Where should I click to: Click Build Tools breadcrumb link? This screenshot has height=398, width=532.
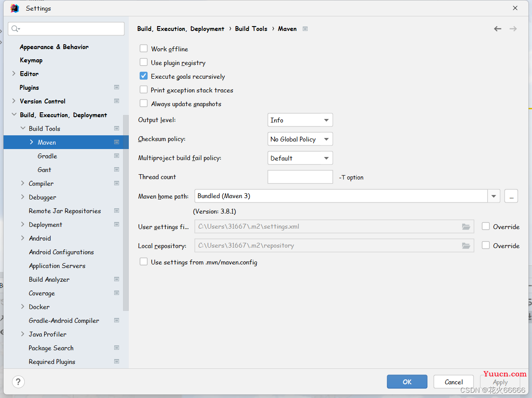pyautogui.click(x=251, y=29)
